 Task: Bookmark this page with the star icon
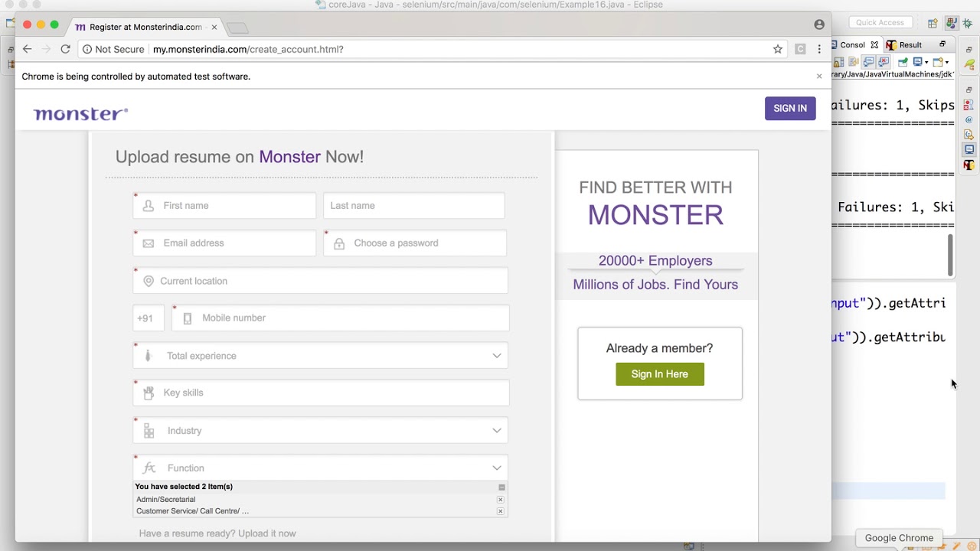(x=778, y=49)
